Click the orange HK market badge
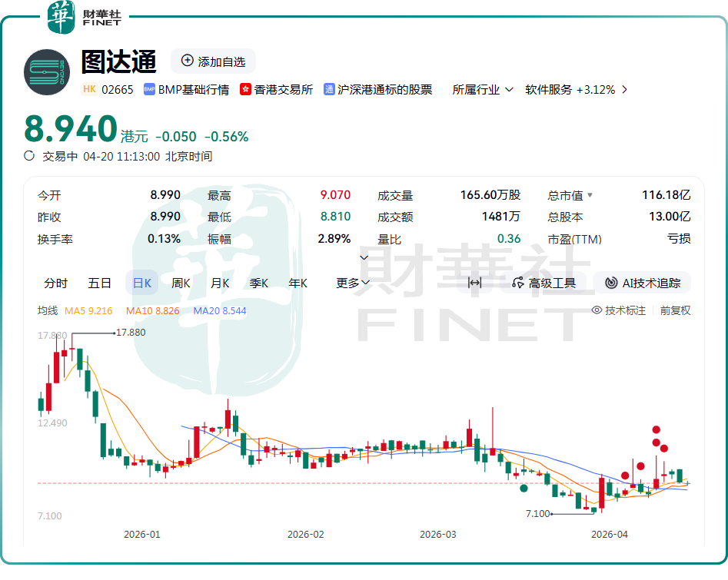This screenshot has height=580, width=728. tap(90, 89)
